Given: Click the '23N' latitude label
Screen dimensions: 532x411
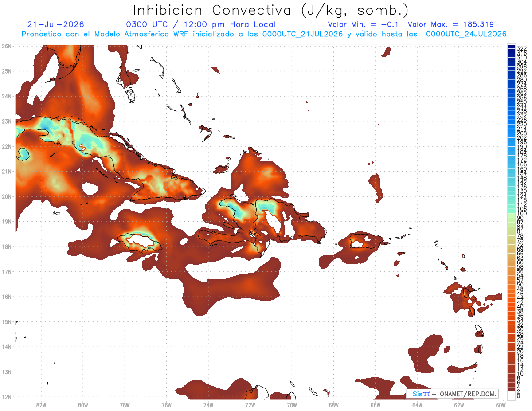Looking at the screenshot, I should pyautogui.click(x=6, y=121).
